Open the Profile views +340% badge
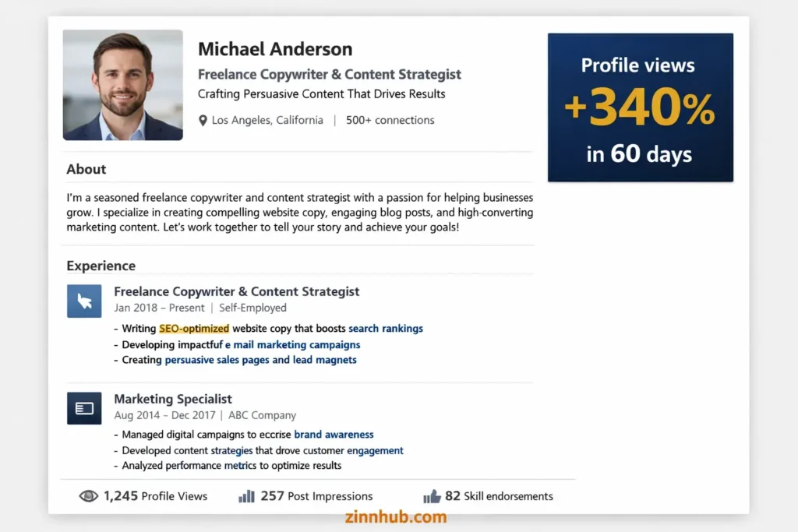The width and height of the screenshot is (798, 532). click(x=640, y=107)
